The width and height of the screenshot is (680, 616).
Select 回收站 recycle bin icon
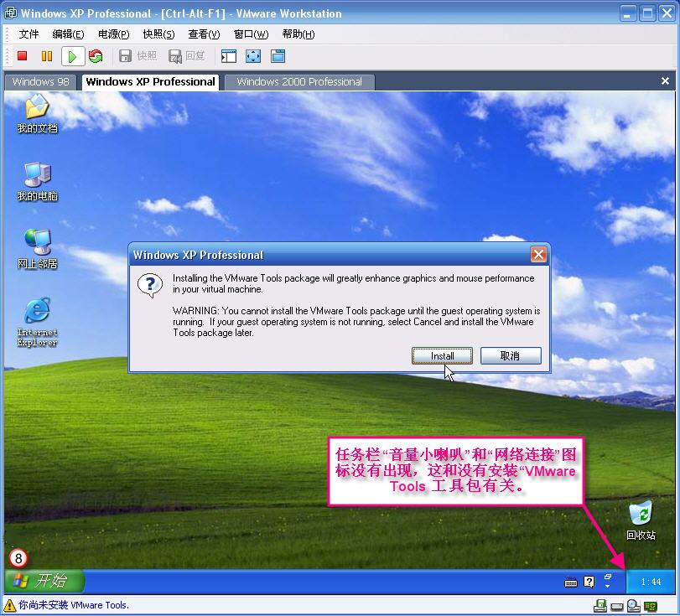coord(641,521)
